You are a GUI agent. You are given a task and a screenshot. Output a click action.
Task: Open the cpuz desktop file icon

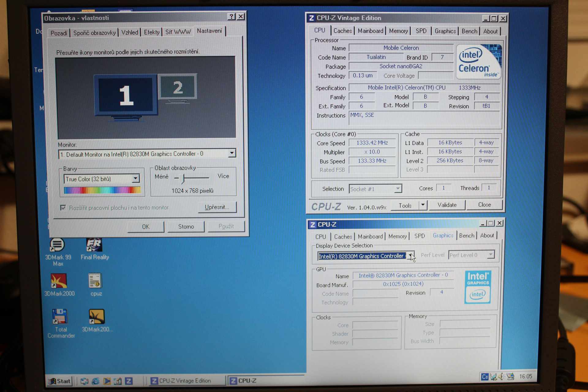tap(95, 281)
